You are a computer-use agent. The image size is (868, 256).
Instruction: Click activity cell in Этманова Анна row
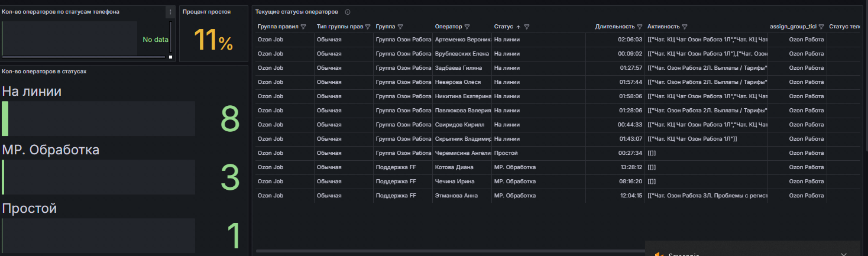(707, 196)
